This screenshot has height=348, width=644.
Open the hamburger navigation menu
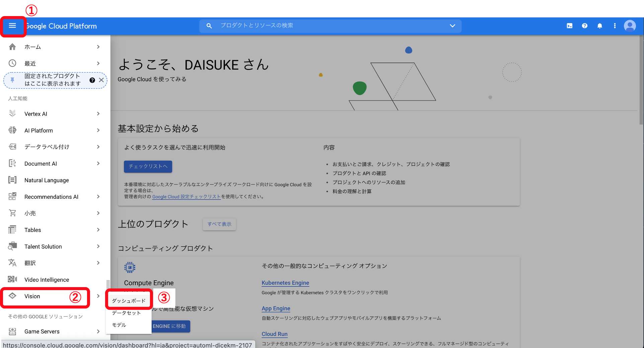12,26
